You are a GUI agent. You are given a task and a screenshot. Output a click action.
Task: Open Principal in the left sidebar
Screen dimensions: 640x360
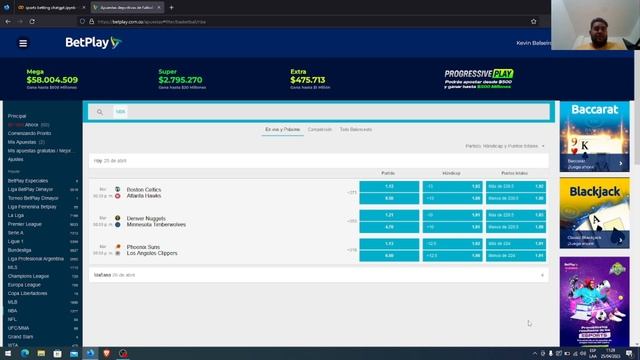pyautogui.click(x=17, y=116)
